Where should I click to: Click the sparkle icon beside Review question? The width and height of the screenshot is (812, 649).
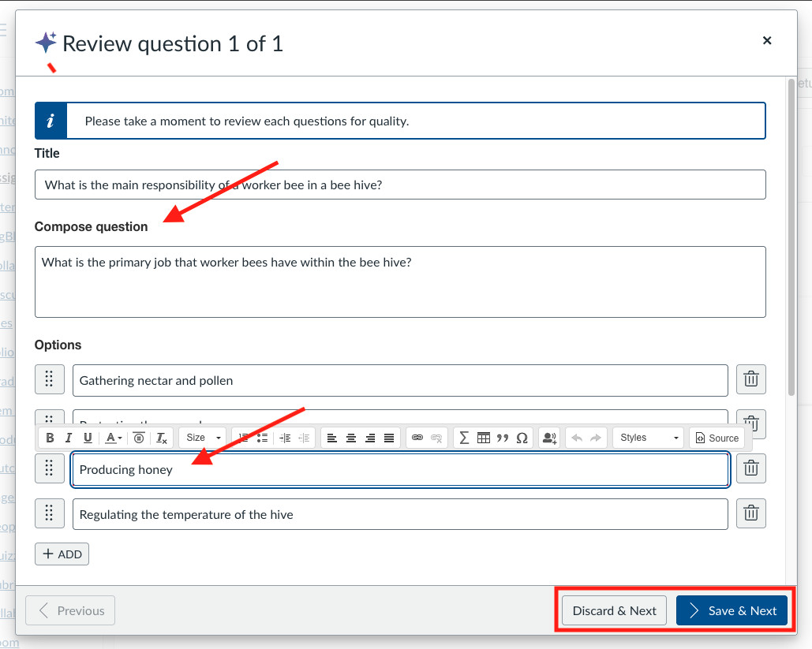click(46, 42)
